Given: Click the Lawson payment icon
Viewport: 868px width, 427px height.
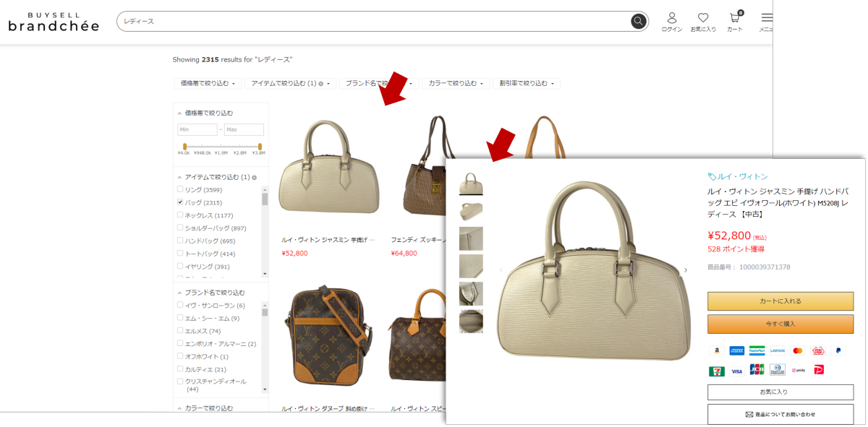Looking at the screenshot, I should [x=778, y=350].
